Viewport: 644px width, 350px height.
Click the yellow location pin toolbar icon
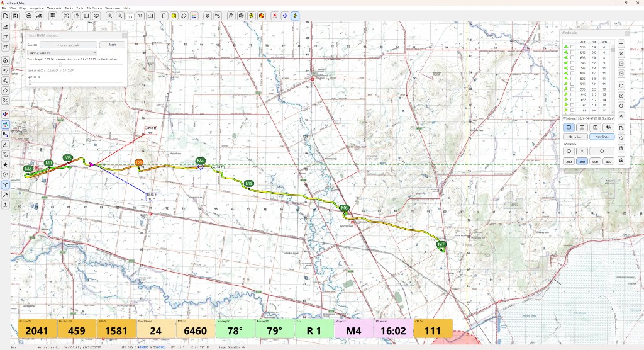[252, 16]
